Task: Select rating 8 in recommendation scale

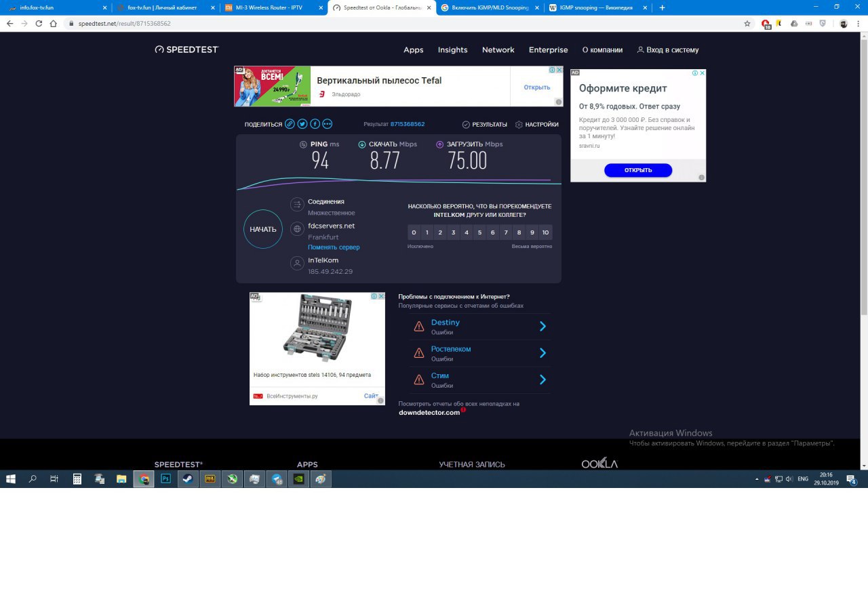Action: coord(519,232)
